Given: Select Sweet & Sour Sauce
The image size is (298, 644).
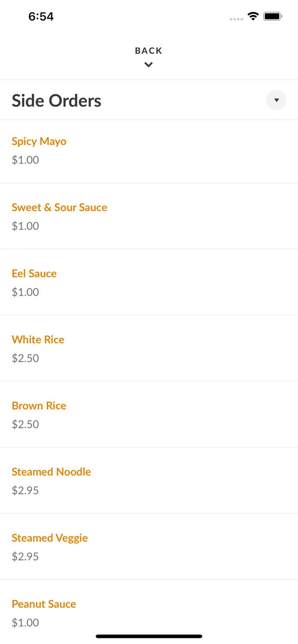Looking at the screenshot, I should point(59,207).
